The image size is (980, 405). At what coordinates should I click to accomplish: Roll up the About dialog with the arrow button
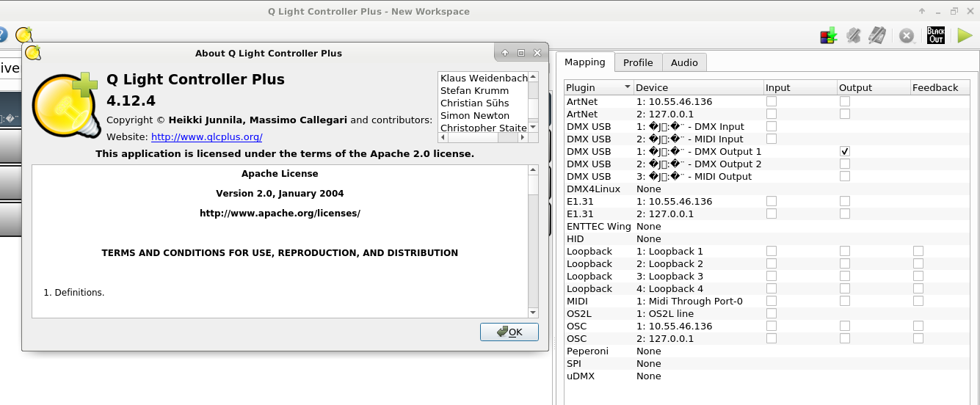coord(505,53)
